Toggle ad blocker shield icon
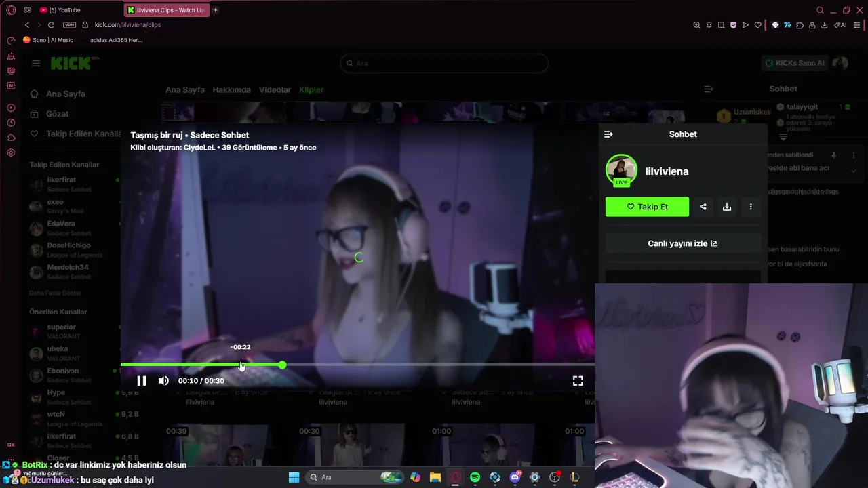868x488 pixels. 733,25
